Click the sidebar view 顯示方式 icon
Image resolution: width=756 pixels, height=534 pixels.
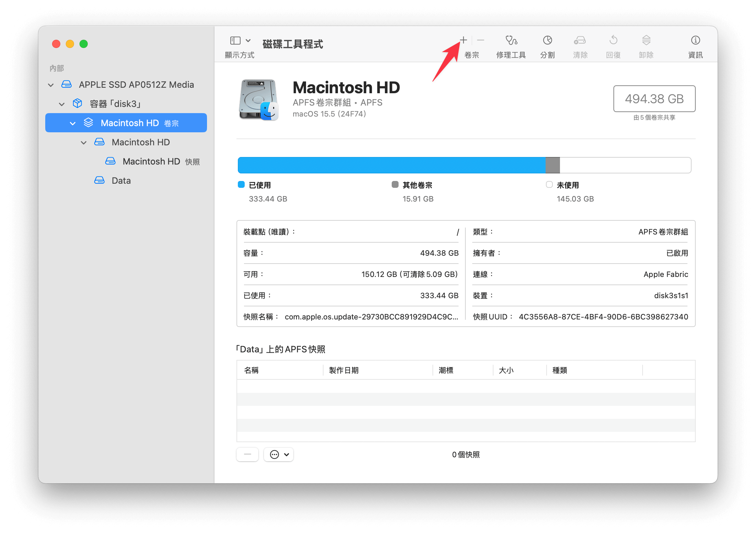tap(235, 40)
